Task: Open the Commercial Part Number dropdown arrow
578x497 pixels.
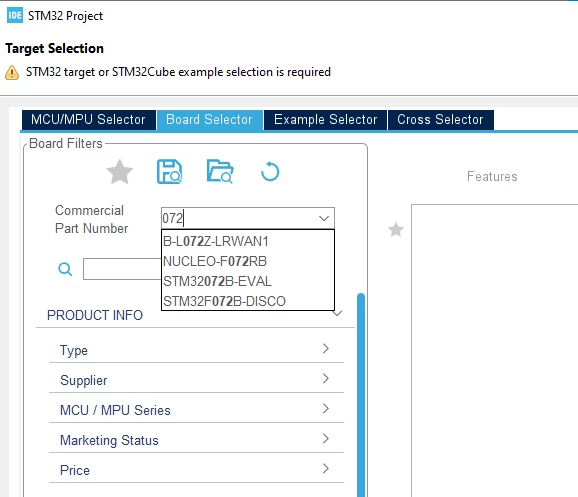Action: click(x=324, y=218)
